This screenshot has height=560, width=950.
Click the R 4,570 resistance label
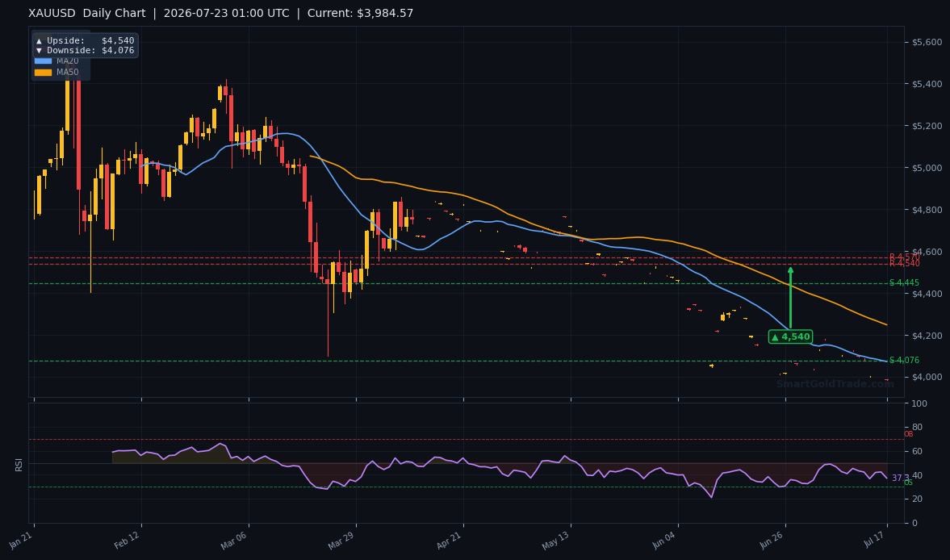[904, 257]
